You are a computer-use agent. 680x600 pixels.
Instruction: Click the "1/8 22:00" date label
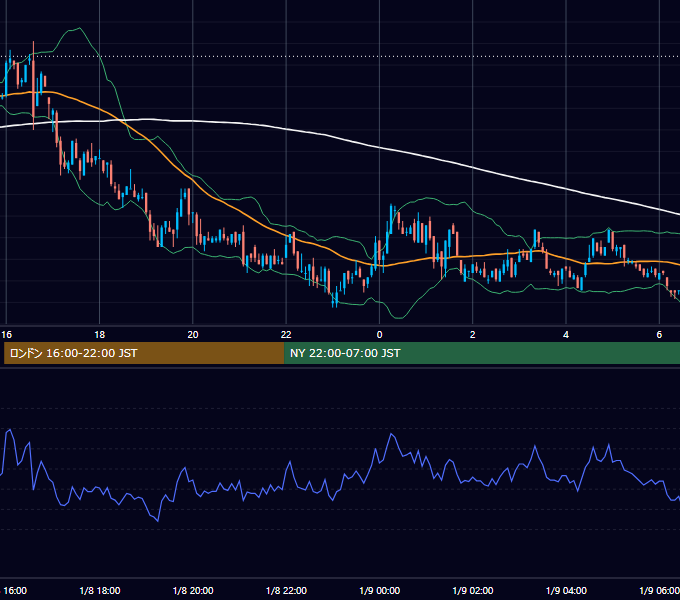click(x=286, y=590)
